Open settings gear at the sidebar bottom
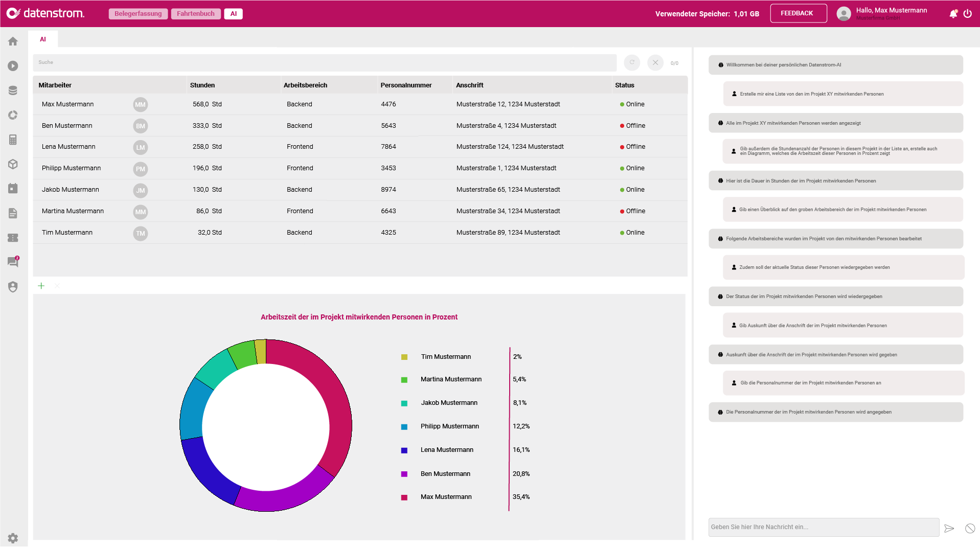The image size is (980, 547). point(13,538)
